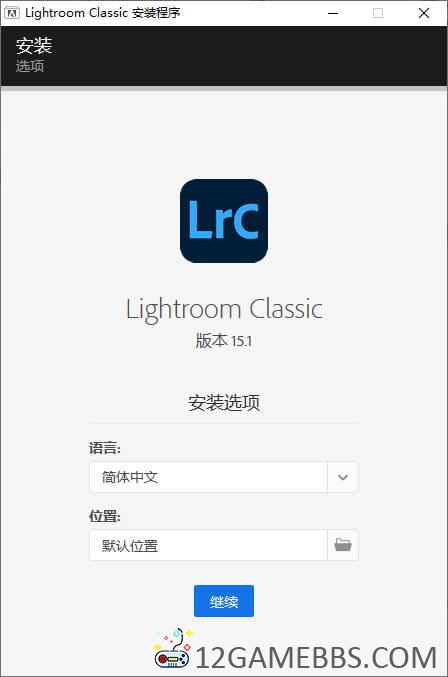
Task: Click the 语言 label
Action: (105, 448)
